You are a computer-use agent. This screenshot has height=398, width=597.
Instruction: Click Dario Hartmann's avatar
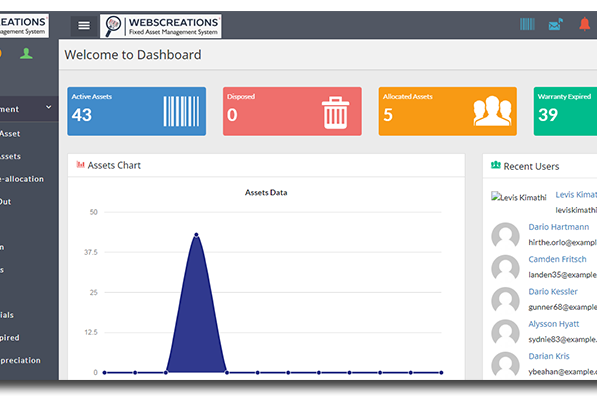pos(505,235)
